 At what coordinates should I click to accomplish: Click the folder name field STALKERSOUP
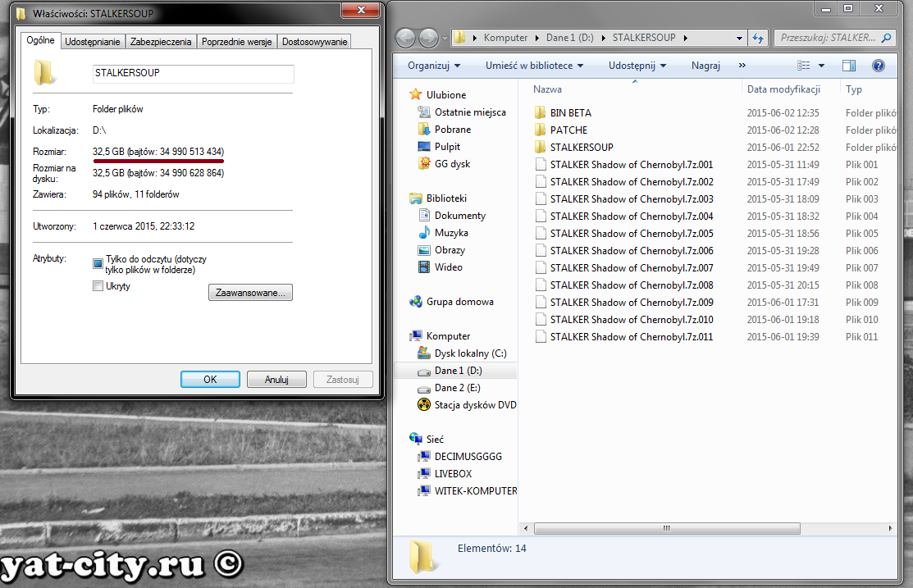(194, 73)
